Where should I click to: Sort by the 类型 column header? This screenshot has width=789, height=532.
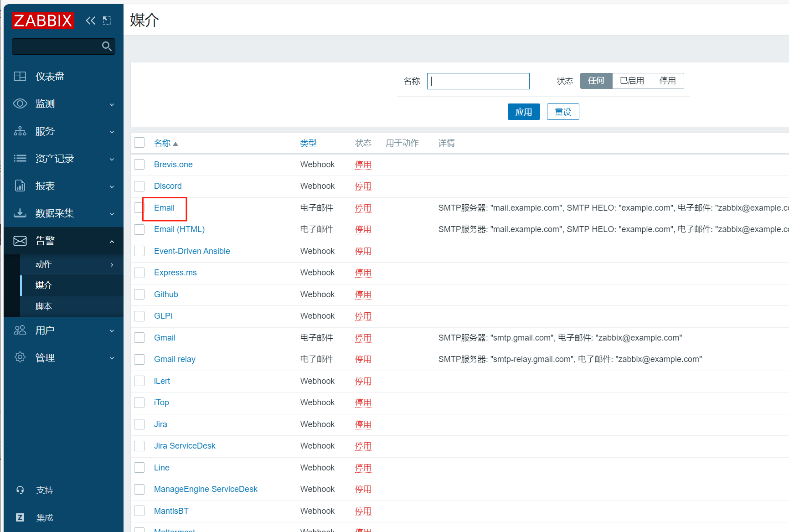tap(308, 143)
